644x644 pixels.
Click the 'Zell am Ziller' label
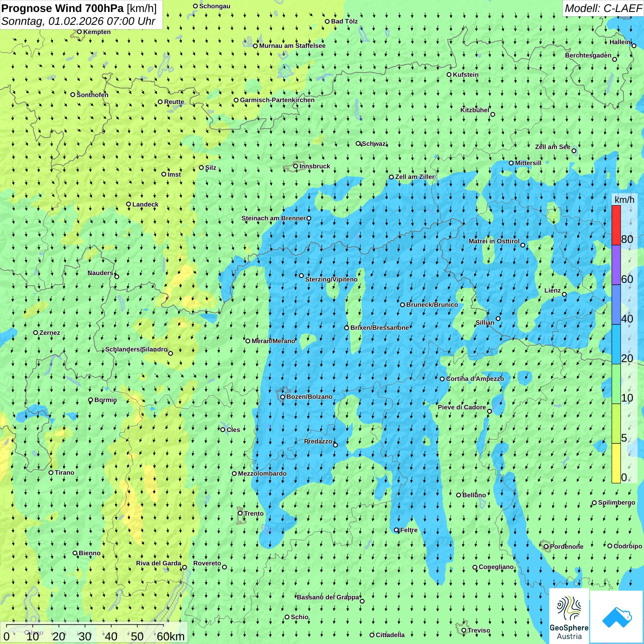pos(415,177)
